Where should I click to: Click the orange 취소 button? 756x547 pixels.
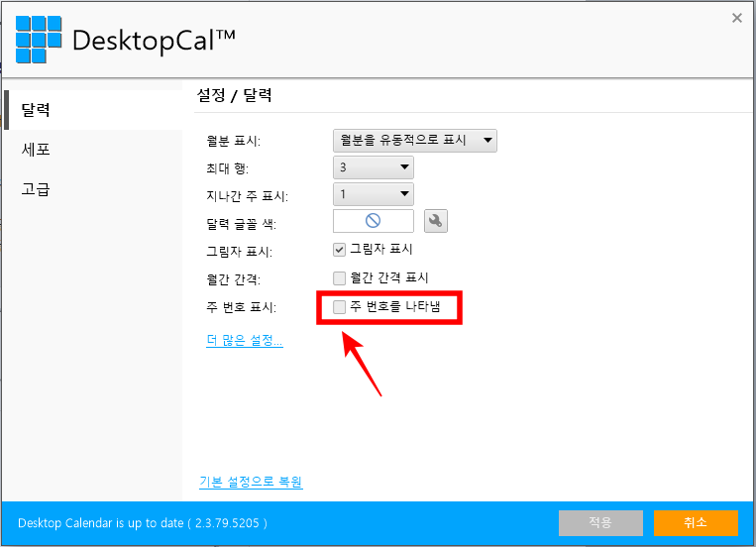696,523
